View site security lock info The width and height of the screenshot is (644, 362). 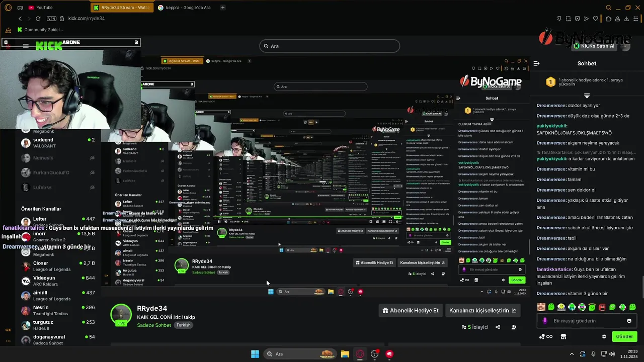click(x=62, y=19)
